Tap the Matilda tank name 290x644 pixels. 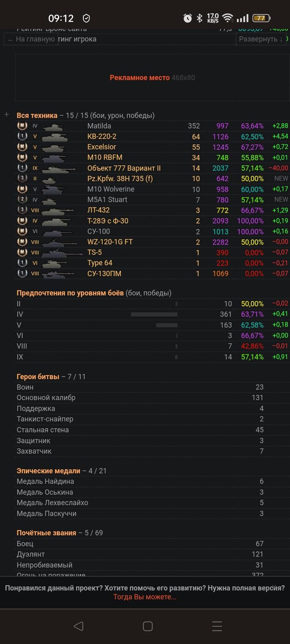99,126
